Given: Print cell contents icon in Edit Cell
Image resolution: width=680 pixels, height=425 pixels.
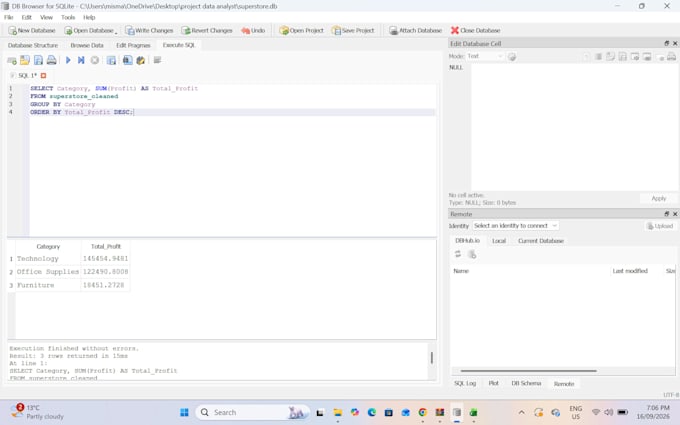Looking at the screenshot, I should pos(671,56).
